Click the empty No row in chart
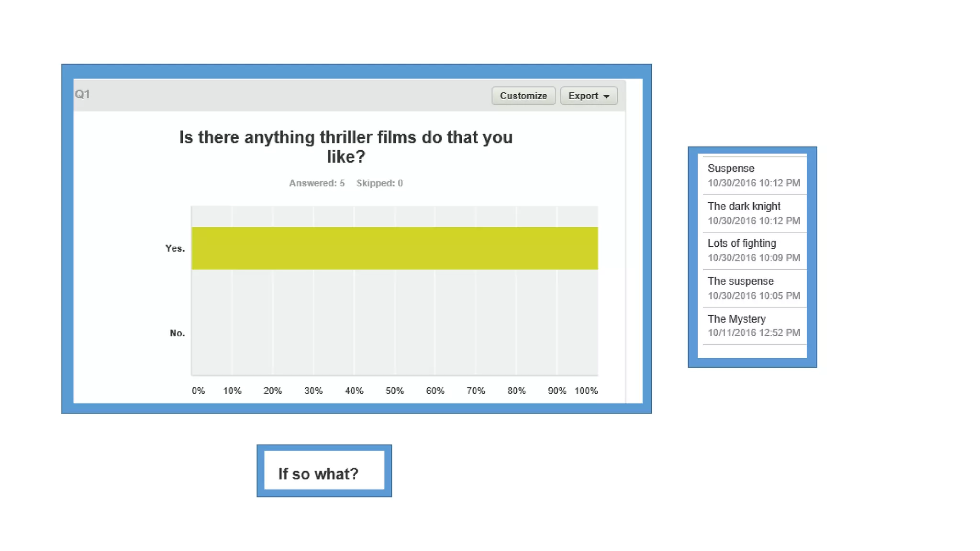The image size is (980, 551). pyautogui.click(x=394, y=333)
